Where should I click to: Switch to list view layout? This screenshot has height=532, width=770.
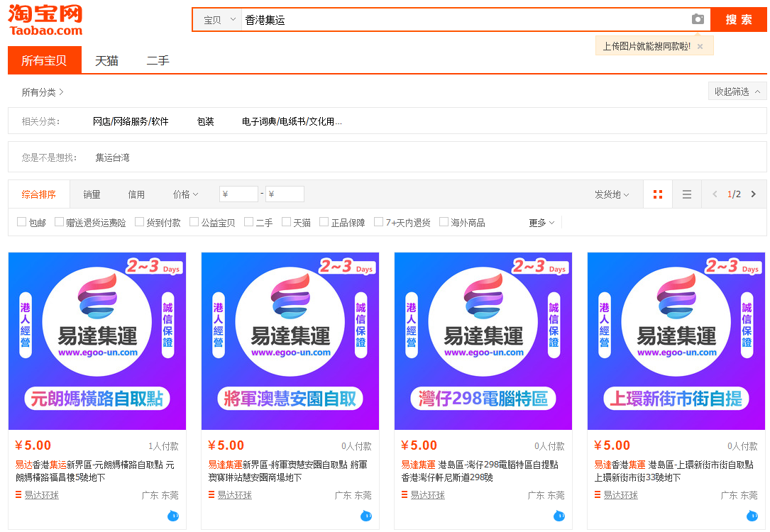[687, 194]
